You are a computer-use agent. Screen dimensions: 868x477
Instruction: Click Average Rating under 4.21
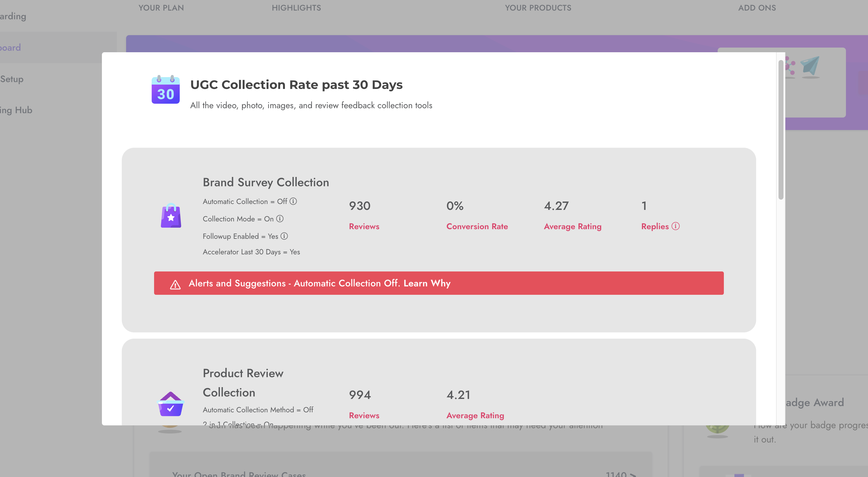coord(475,415)
